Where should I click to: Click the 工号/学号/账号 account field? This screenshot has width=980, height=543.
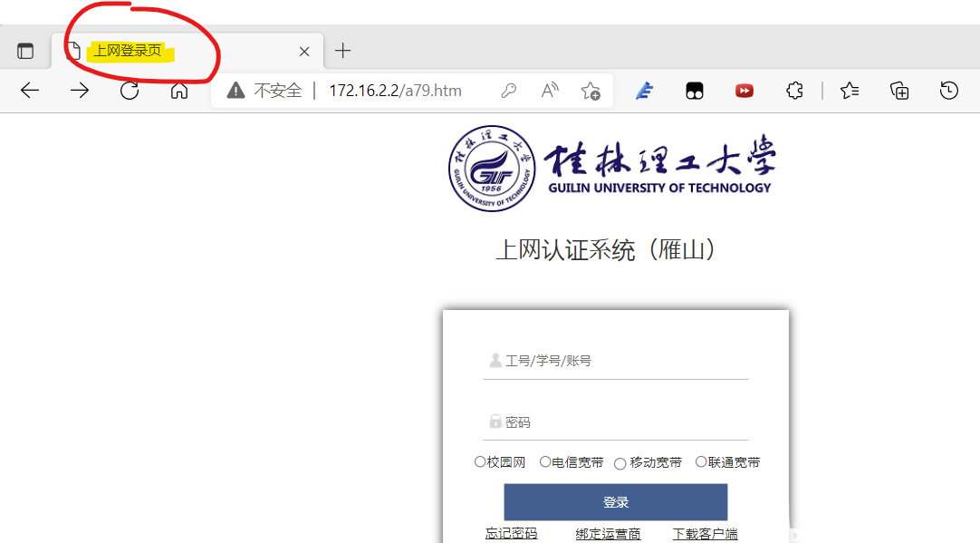tap(616, 361)
